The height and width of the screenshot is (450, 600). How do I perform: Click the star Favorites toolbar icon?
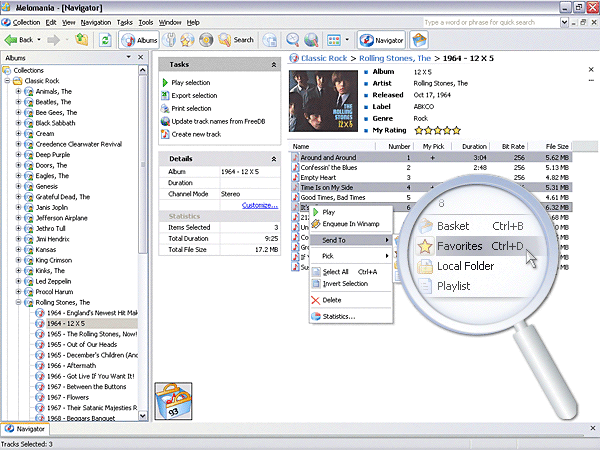click(188, 40)
